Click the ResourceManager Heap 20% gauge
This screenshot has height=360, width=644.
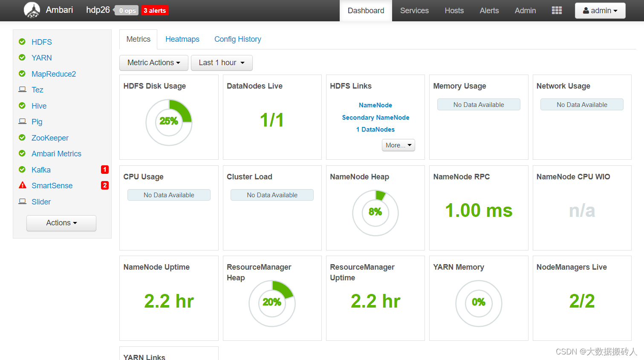(272, 303)
